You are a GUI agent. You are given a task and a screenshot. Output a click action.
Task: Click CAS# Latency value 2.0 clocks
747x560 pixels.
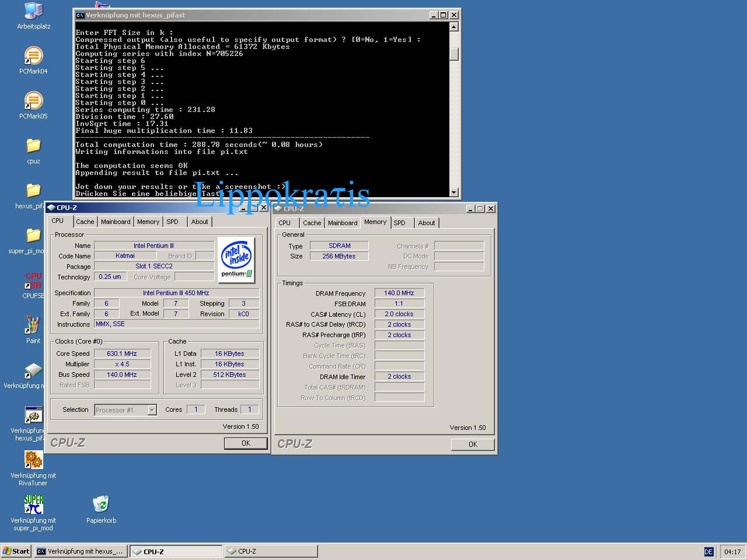(x=399, y=314)
